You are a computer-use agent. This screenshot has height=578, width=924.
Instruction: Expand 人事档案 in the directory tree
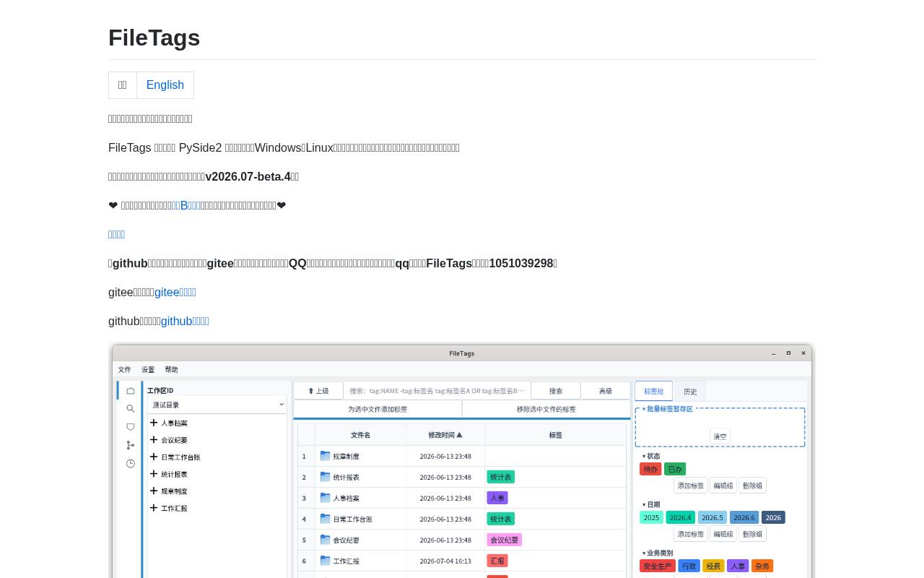point(154,423)
